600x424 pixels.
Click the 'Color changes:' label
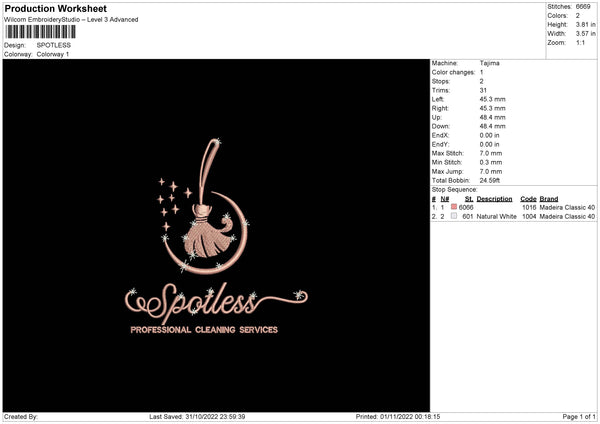point(453,72)
